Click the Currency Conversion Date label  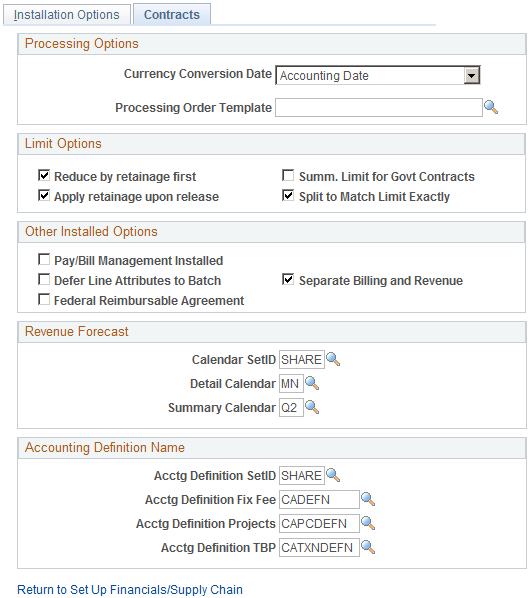pos(198,74)
